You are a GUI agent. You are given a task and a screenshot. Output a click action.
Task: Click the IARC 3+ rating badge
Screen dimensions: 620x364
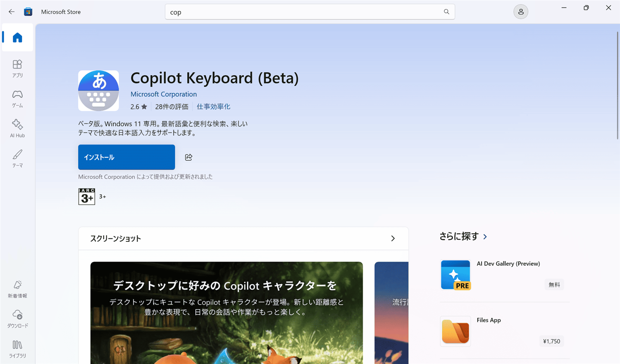point(87,196)
